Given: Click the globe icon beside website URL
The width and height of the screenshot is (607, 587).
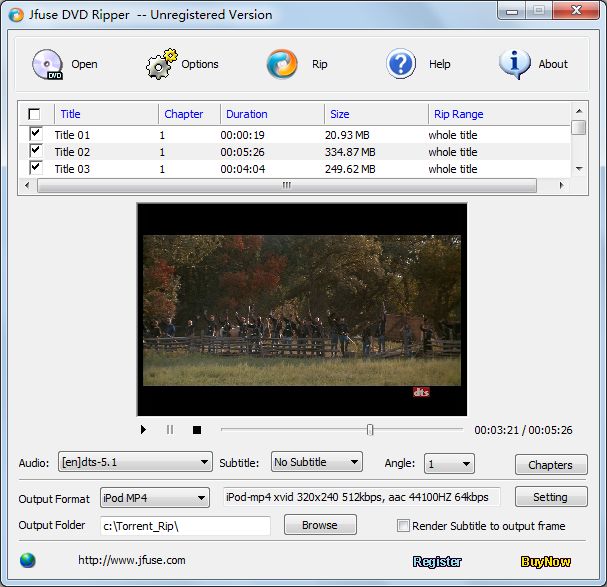Looking at the screenshot, I should tap(27, 560).
